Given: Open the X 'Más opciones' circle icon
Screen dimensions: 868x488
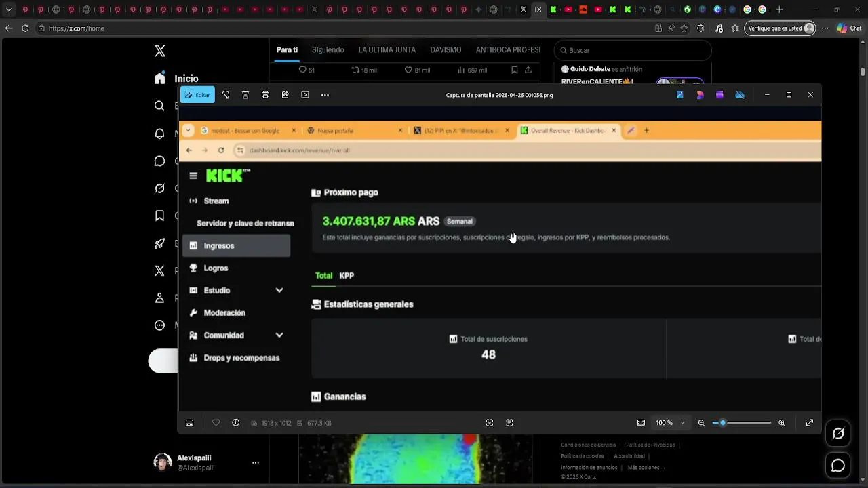Looking at the screenshot, I should 159,325.
